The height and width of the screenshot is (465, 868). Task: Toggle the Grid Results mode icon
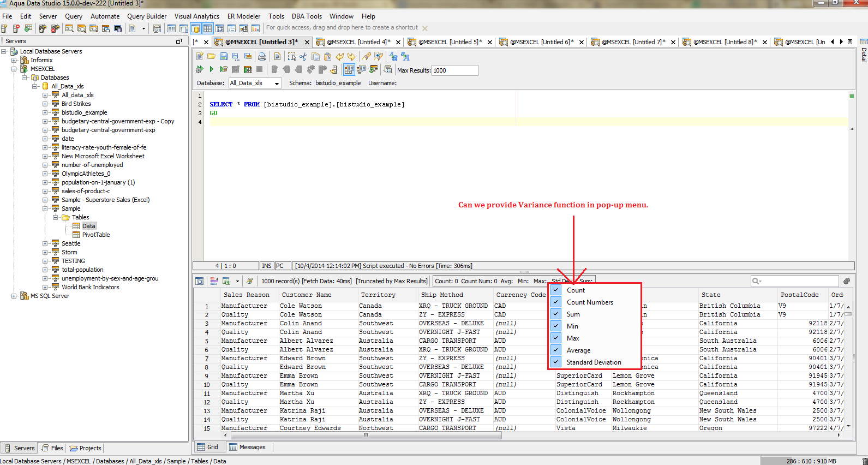pos(349,69)
